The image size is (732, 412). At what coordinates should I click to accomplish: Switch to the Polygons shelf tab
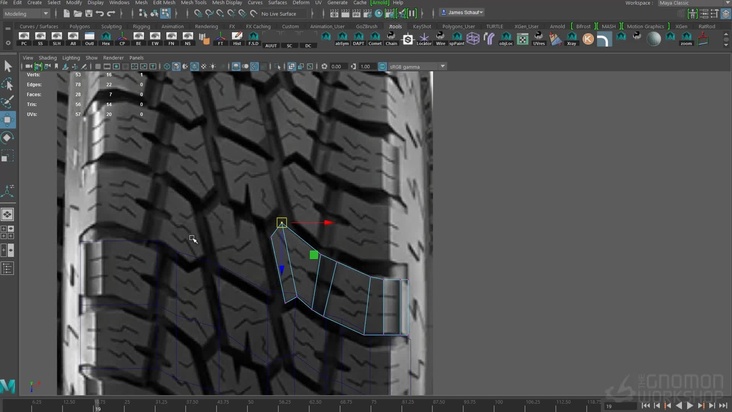click(x=79, y=27)
